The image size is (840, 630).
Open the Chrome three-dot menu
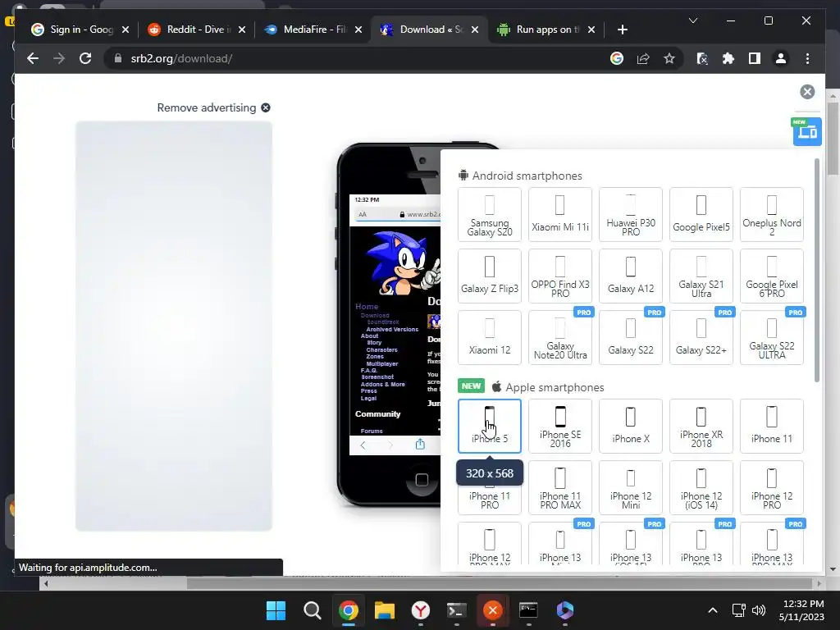coord(807,58)
